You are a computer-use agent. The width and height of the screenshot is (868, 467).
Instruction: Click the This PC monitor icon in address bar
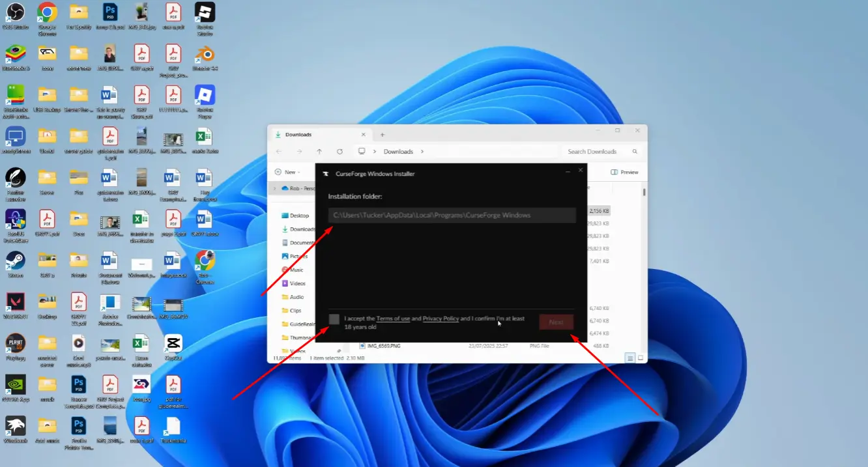pyautogui.click(x=362, y=151)
